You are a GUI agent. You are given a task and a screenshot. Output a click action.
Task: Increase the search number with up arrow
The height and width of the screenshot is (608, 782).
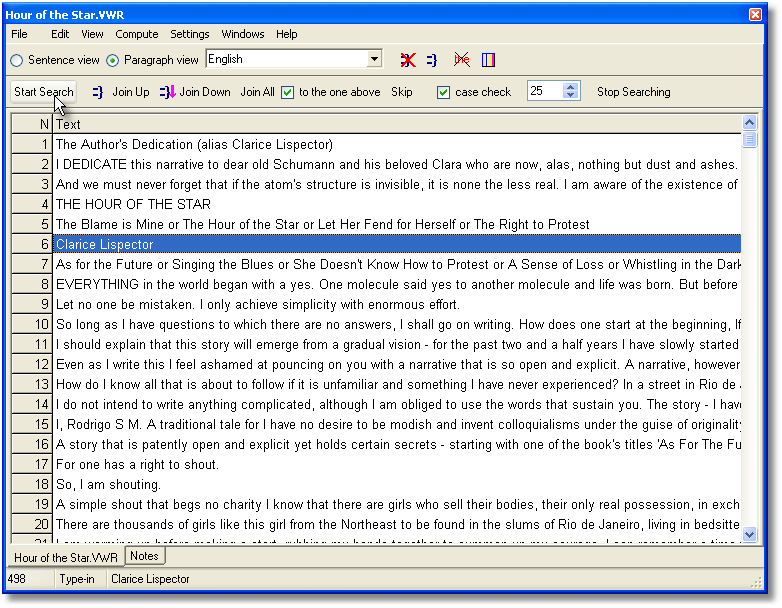pos(570,87)
